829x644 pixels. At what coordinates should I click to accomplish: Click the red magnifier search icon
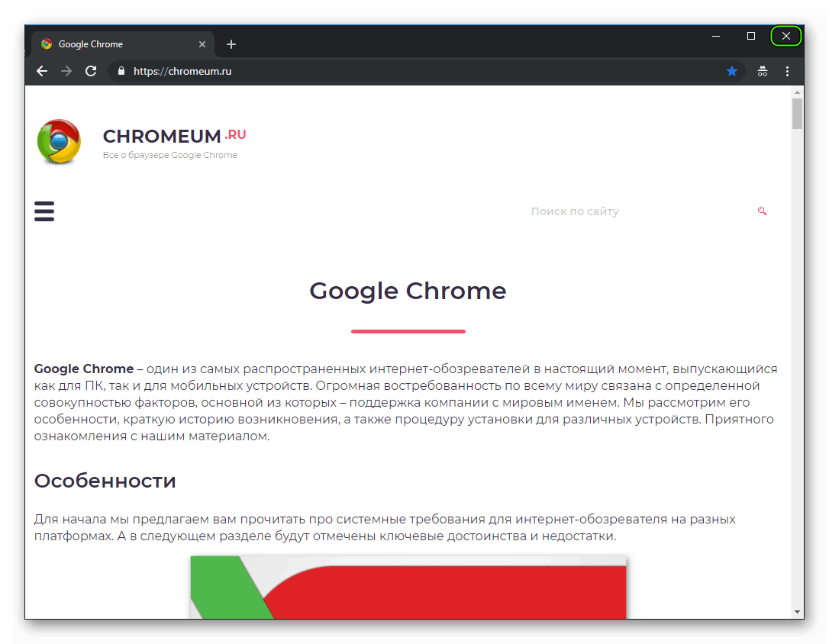(x=762, y=211)
